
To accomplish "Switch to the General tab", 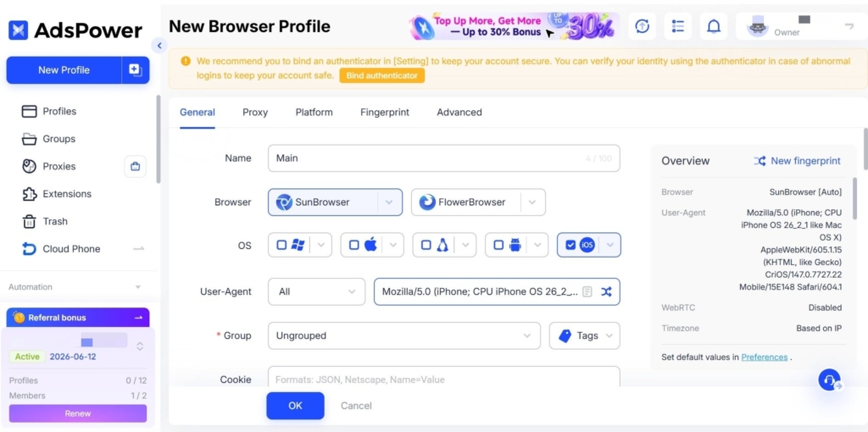I will click(x=197, y=113).
